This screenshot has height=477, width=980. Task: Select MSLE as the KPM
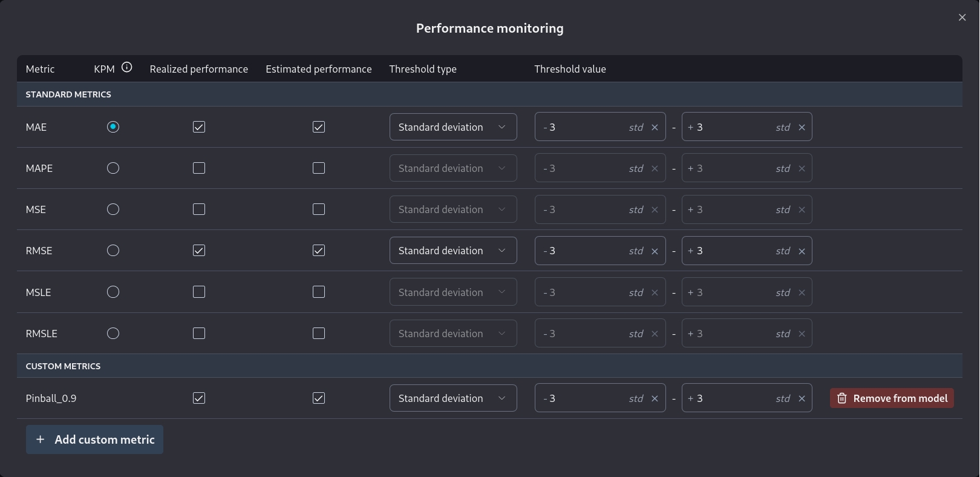pos(113,292)
